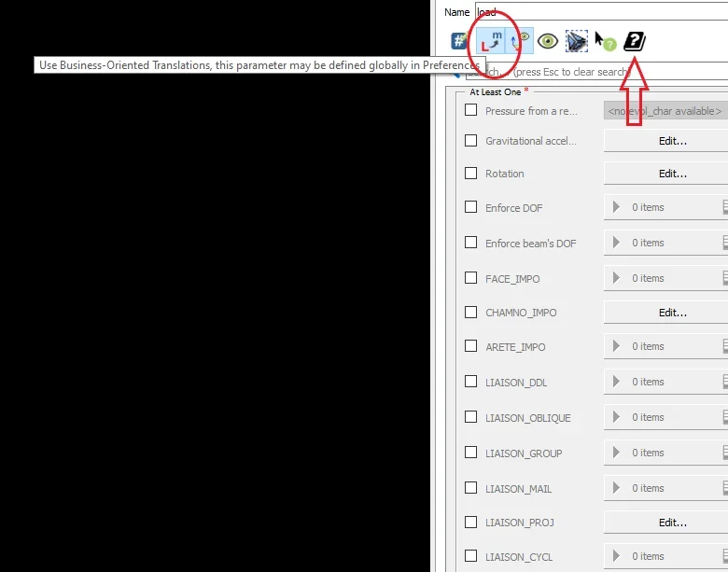Enable the Gravitational acceleration checkbox
The image size is (728, 572).
click(x=471, y=141)
